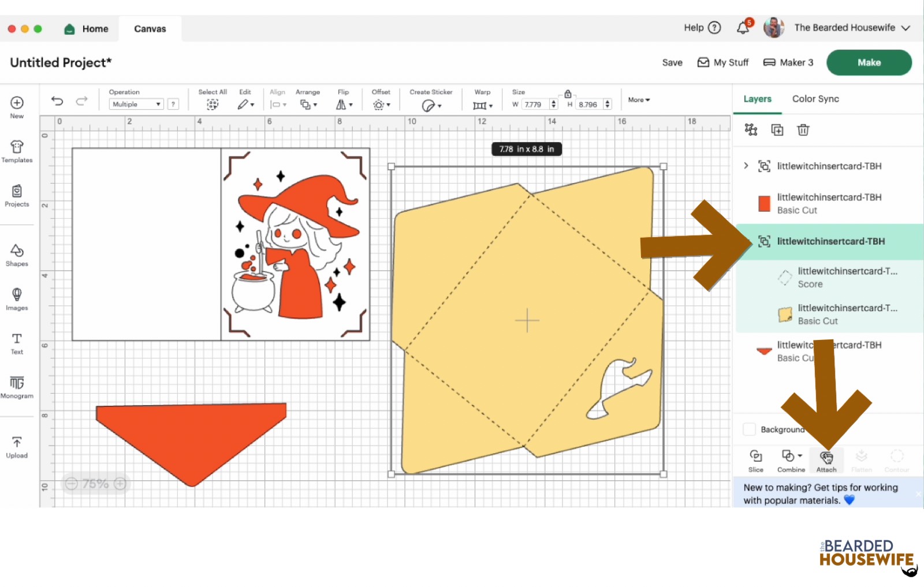Click the red triangle layer thumbnail
Viewport: 924px width, 587px height.
pyautogui.click(x=764, y=351)
